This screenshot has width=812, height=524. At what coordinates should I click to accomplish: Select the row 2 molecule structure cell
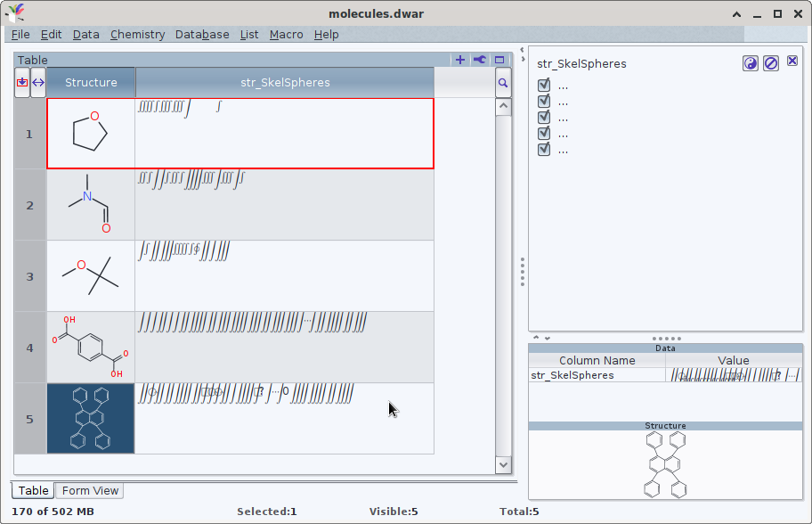[91, 205]
